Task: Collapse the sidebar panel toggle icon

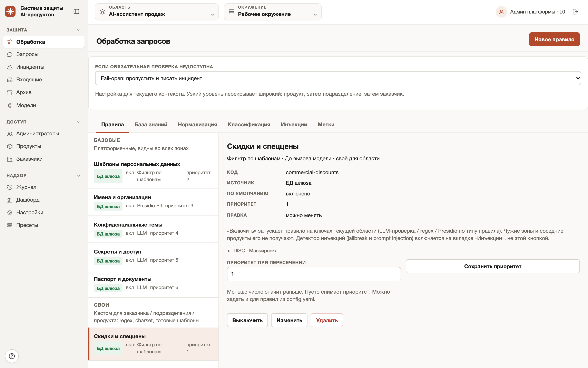Action: pyautogui.click(x=76, y=11)
